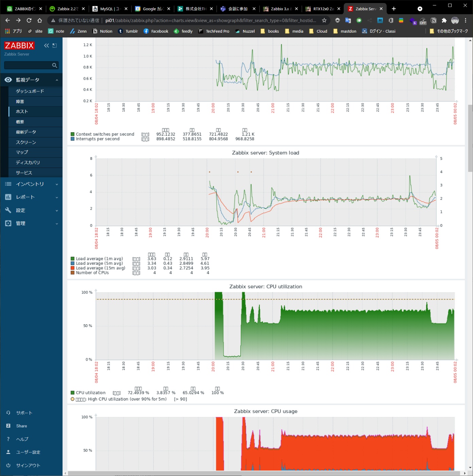Close the Zabbix Server tab
The width and height of the screenshot is (473, 476).
coord(381,9)
